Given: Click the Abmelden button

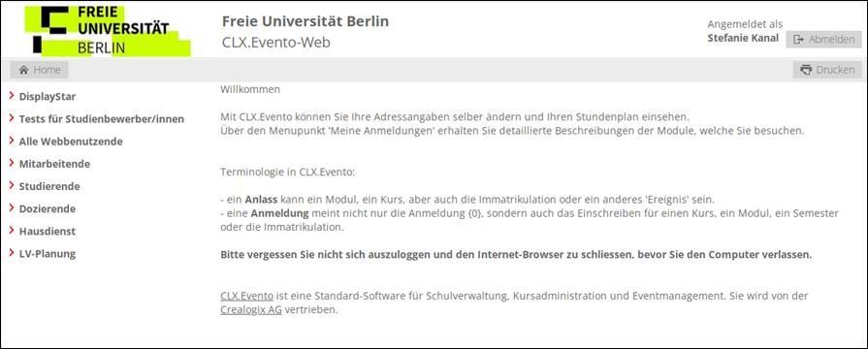Looking at the screenshot, I should click(823, 40).
